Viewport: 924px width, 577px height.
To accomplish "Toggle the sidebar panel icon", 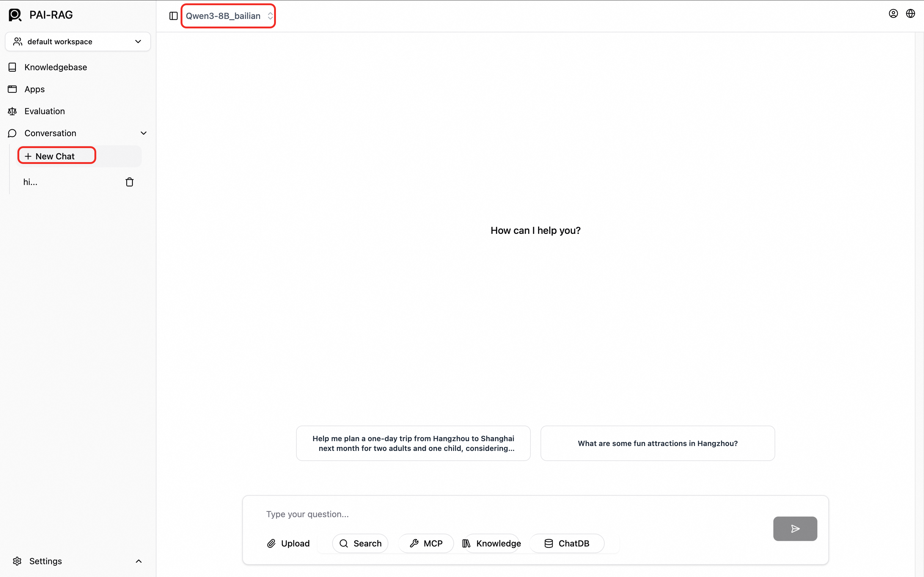I will (173, 16).
